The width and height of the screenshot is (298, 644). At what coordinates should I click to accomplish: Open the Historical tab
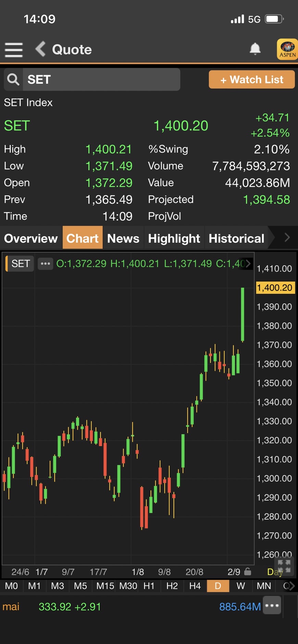[236, 238]
